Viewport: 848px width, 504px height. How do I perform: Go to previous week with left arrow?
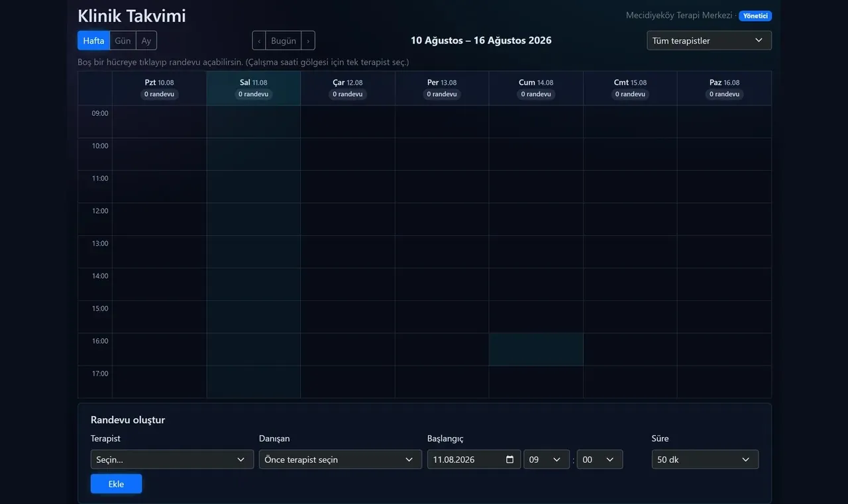coord(259,40)
